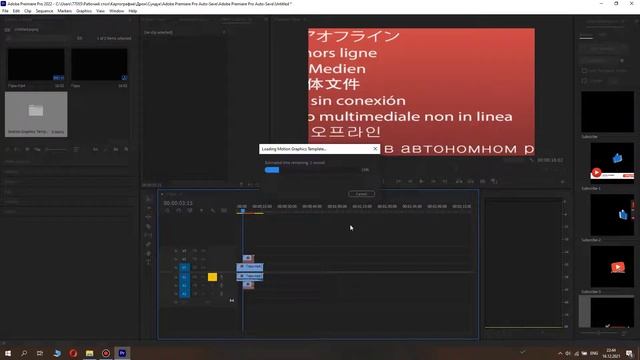This screenshot has height=360, width=640.
Task: Open Program monitor button editor plus
Action: tap(562, 182)
